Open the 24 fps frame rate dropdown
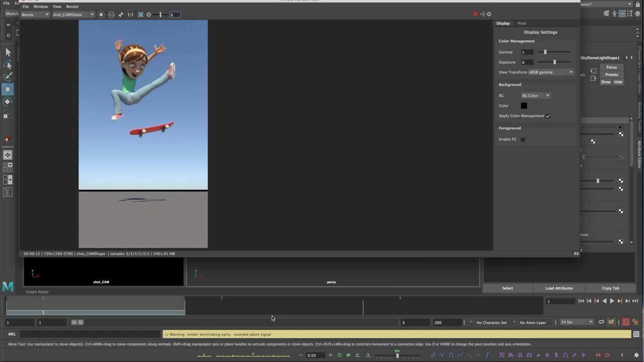 point(577,322)
